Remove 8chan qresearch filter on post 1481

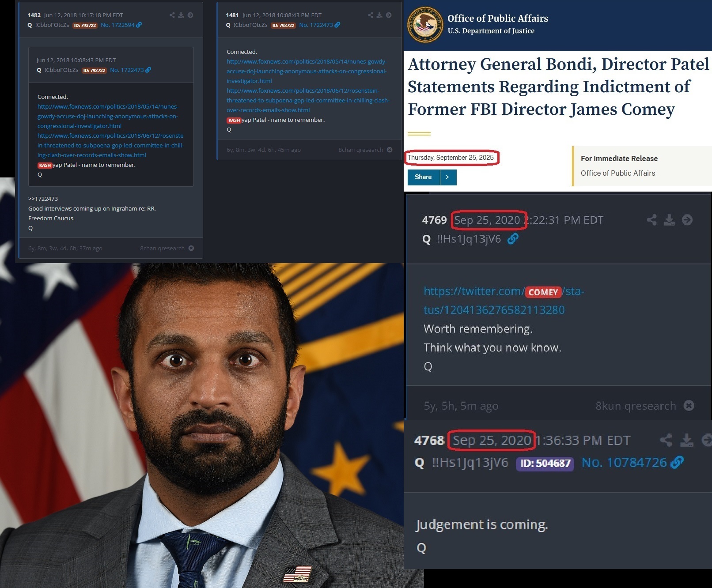390,150
